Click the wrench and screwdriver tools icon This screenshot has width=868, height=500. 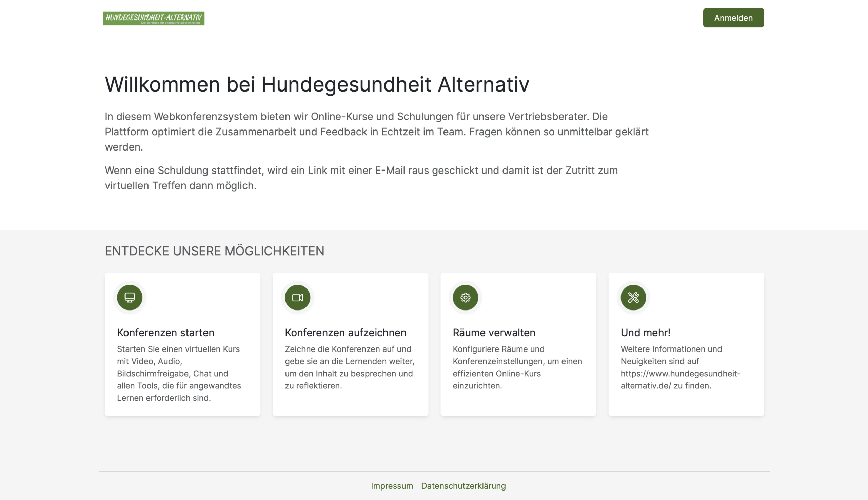point(633,297)
